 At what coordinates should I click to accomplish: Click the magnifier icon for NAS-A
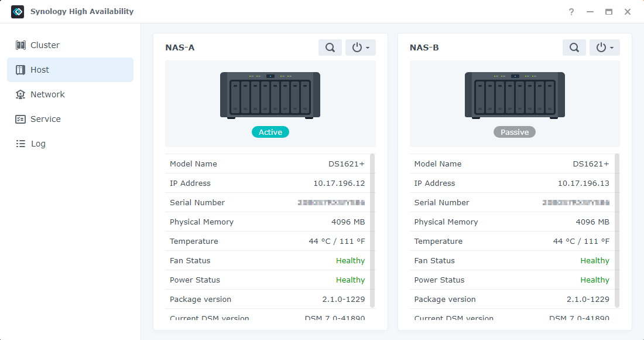coord(330,47)
